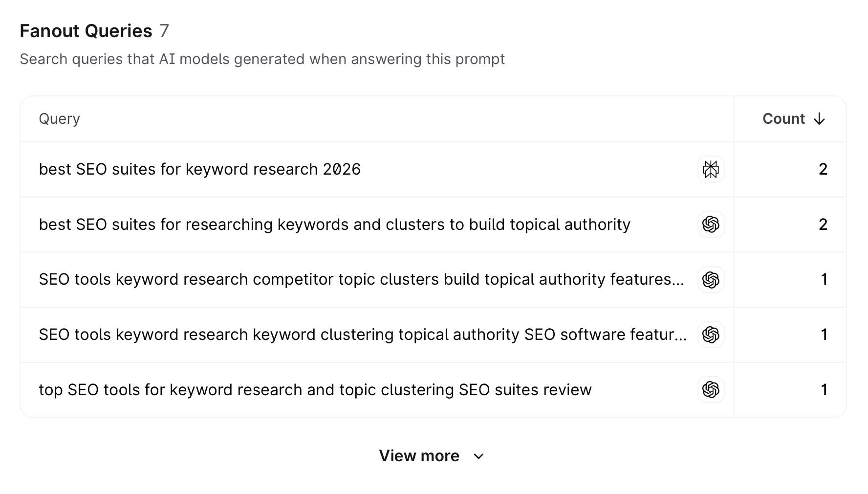Viewport: 868px width, 494px height.
Task: Click the Count sort arrow icon
Action: pos(820,119)
